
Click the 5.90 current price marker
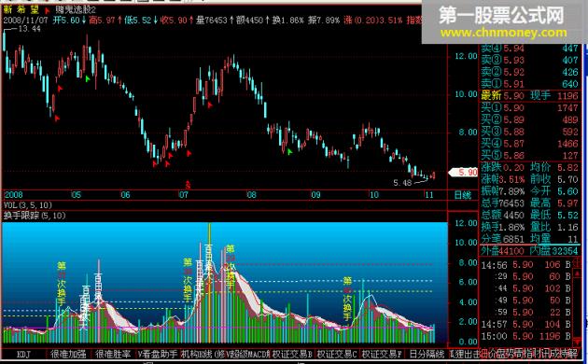point(464,173)
